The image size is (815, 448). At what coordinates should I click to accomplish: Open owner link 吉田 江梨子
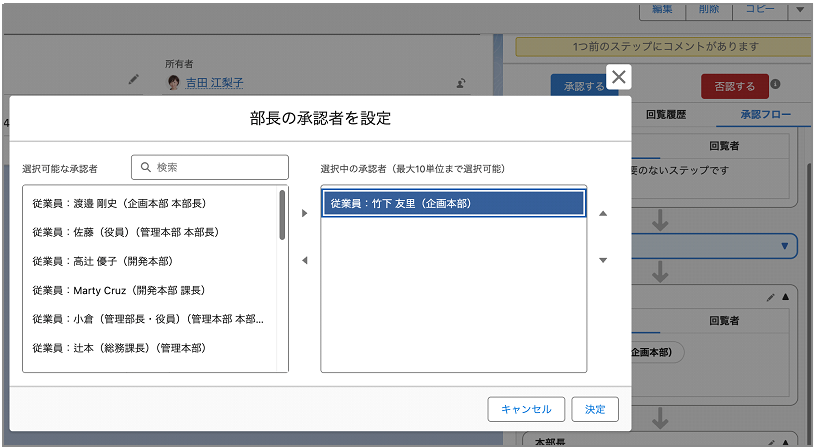[x=214, y=83]
